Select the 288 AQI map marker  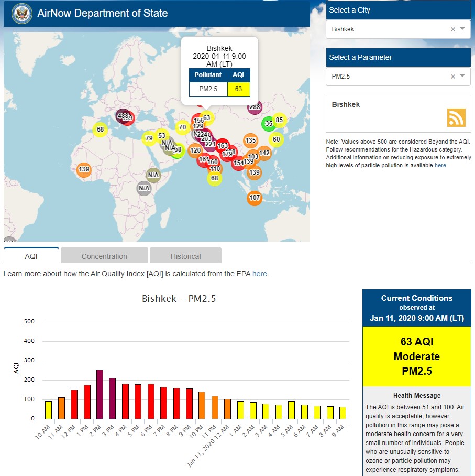[x=255, y=107]
